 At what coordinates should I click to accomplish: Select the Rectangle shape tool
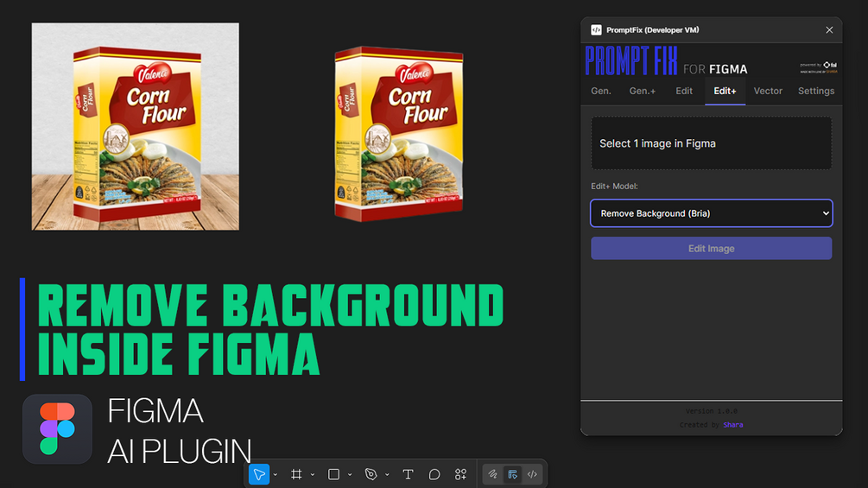(x=333, y=474)
